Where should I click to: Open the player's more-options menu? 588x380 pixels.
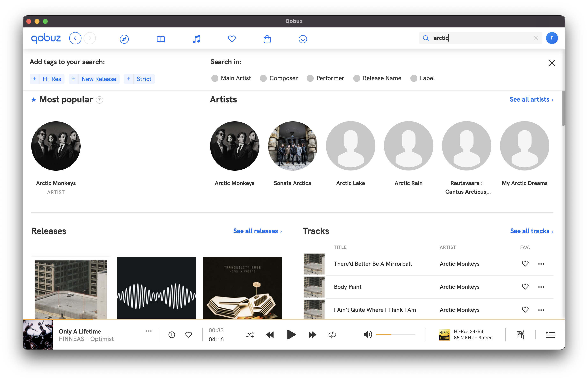point(148,331)
